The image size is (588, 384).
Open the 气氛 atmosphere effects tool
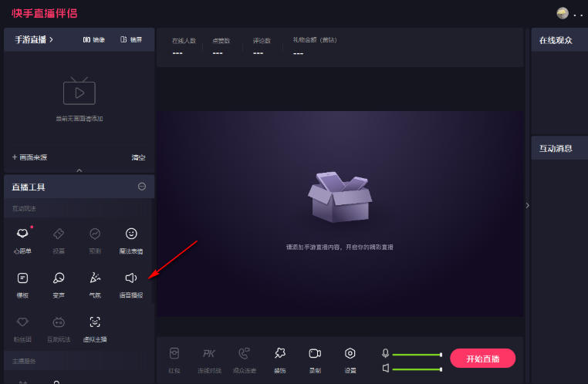click(x=95, y=278)
